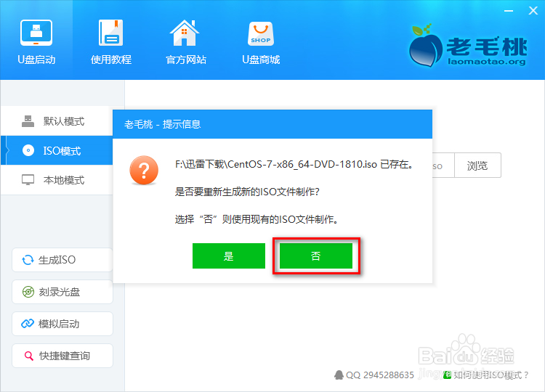Open the 使用教程 tutorial icon
545x392 pixels.
pyautogui.click(x=111, y=33)
